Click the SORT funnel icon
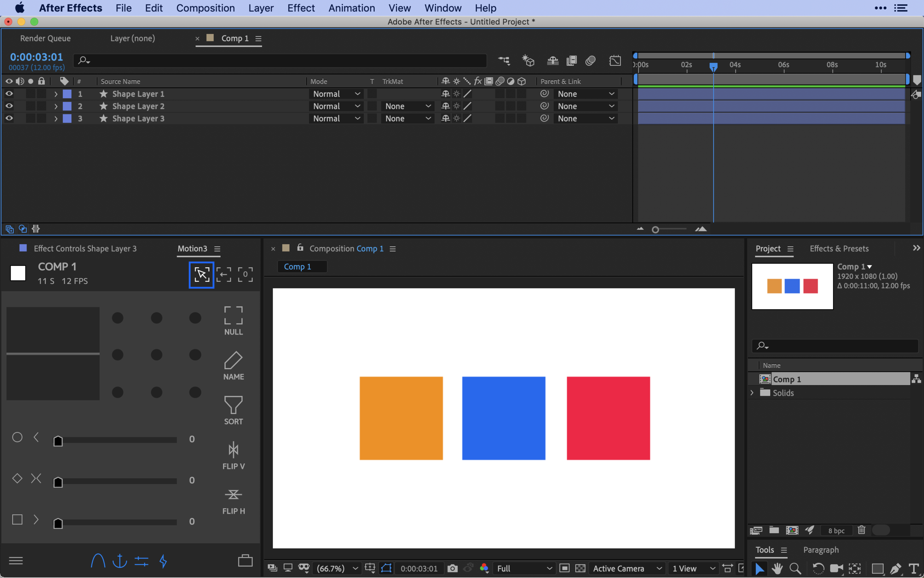 pos(233,405)
